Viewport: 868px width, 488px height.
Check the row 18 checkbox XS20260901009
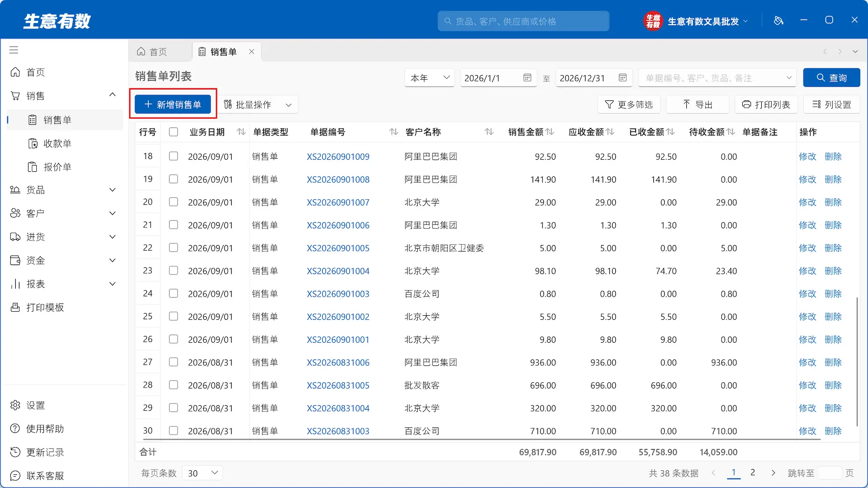point(173,156)
